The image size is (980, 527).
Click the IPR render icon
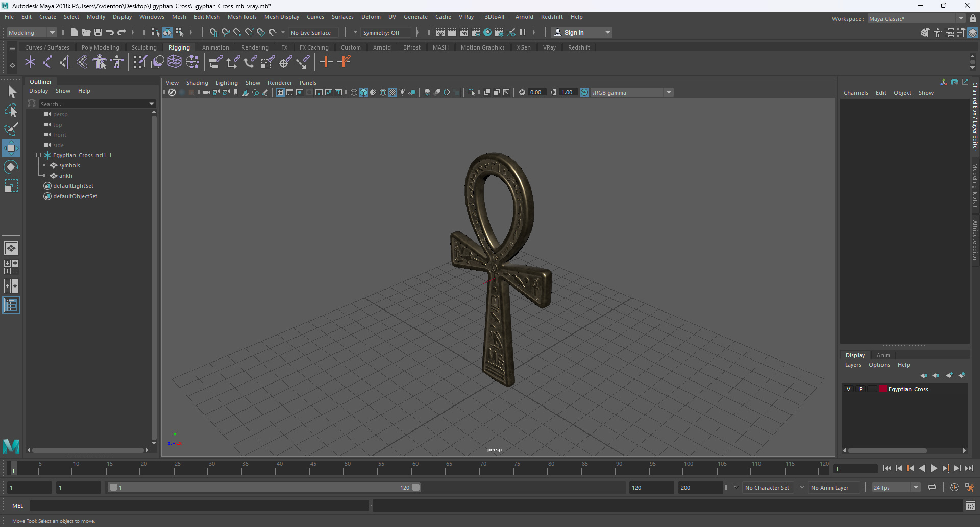464,32
